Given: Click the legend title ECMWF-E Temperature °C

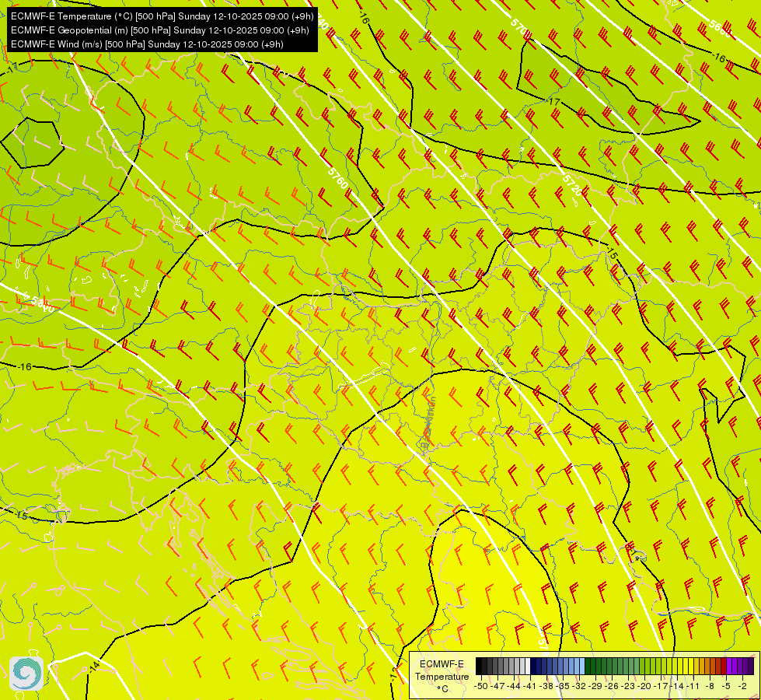Looking at the screenshot, I should [442, 676].
